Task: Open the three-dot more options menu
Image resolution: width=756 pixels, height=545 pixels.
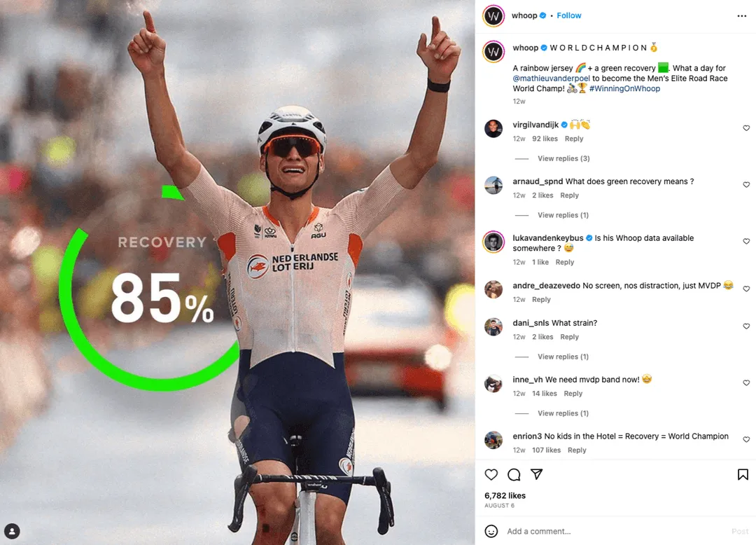Action: [741, 16]
